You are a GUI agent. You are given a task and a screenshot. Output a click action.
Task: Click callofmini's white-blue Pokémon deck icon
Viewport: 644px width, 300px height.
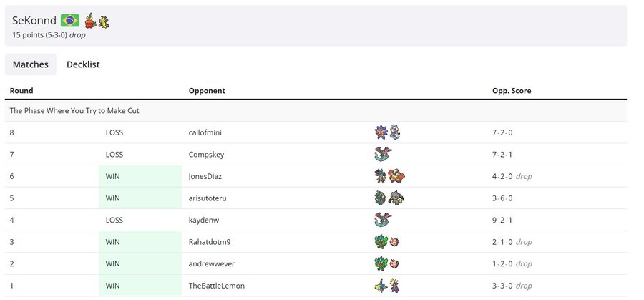click(395, 132)
